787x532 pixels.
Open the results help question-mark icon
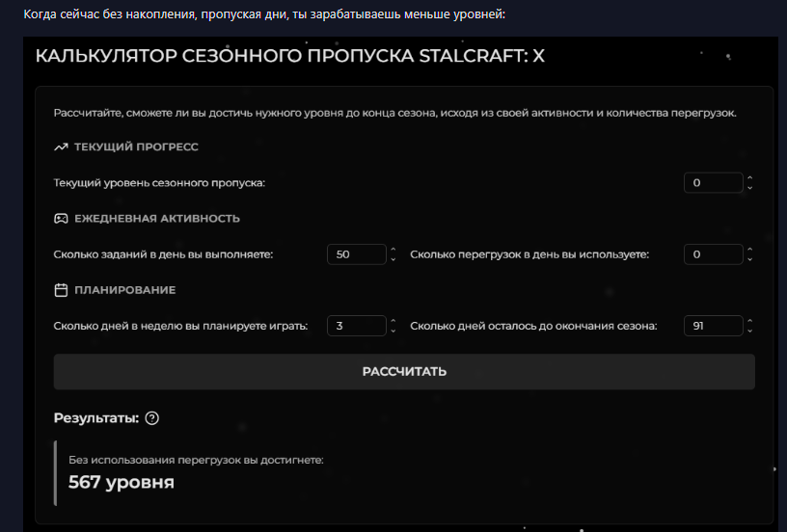coord(152,418)
